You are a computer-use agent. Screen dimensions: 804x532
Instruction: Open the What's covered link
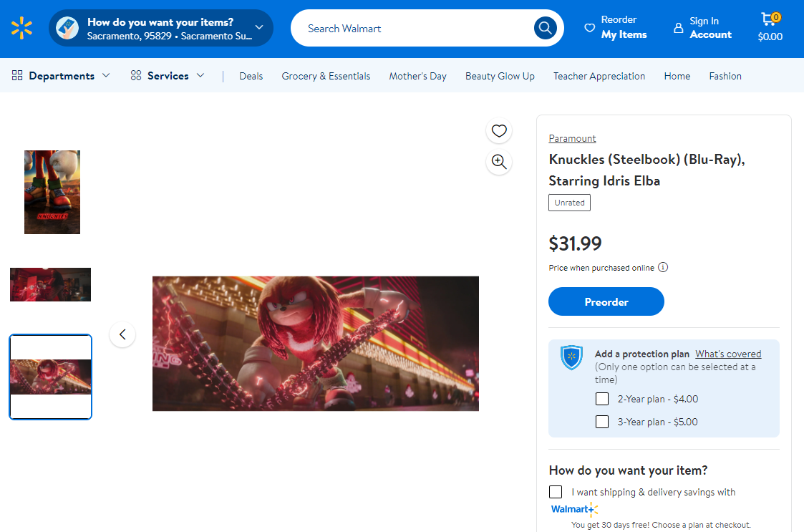pos(728,354)
